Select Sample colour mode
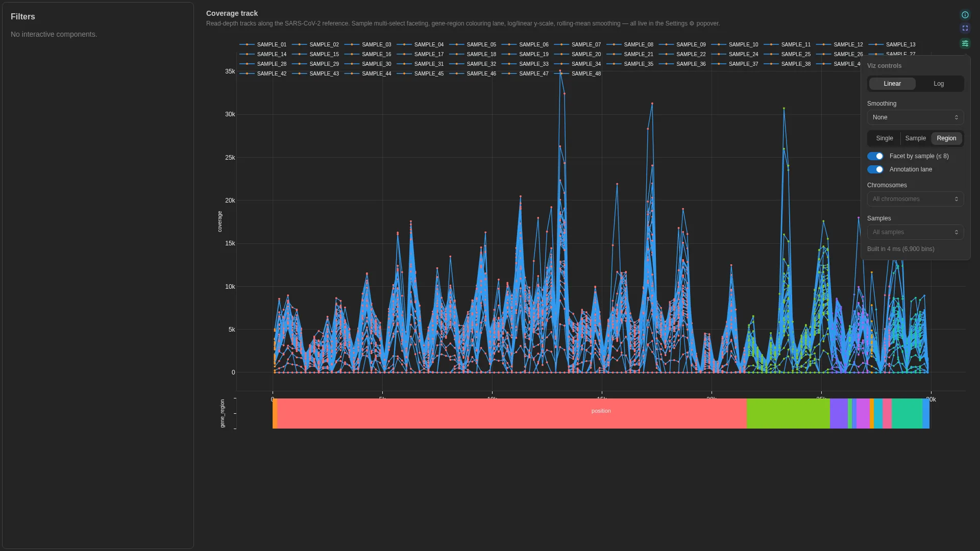This screenshot has width=980, height=551. 915,138
